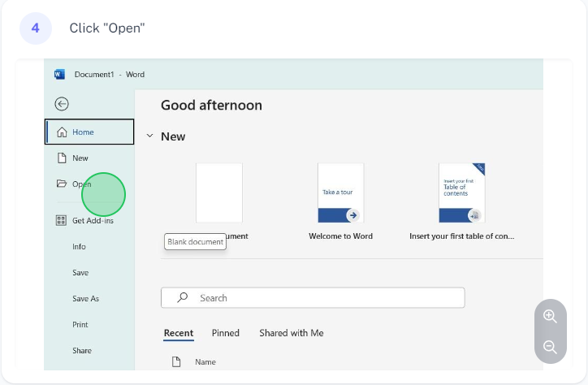588x385 pixels.
Task: Click the Word logo icon in title bar
Action: click(59, 74)
